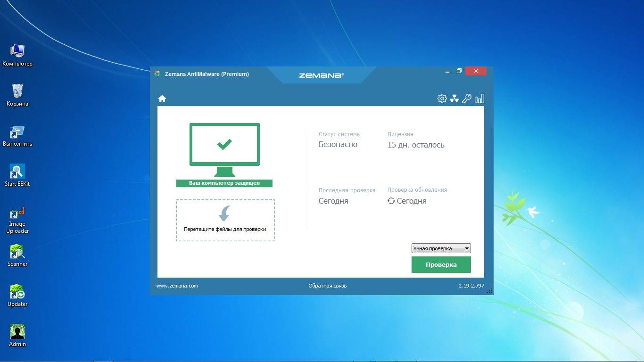Go to Zemana home screen icon
This screenshot has height=362, width=644.
(162, 99)
